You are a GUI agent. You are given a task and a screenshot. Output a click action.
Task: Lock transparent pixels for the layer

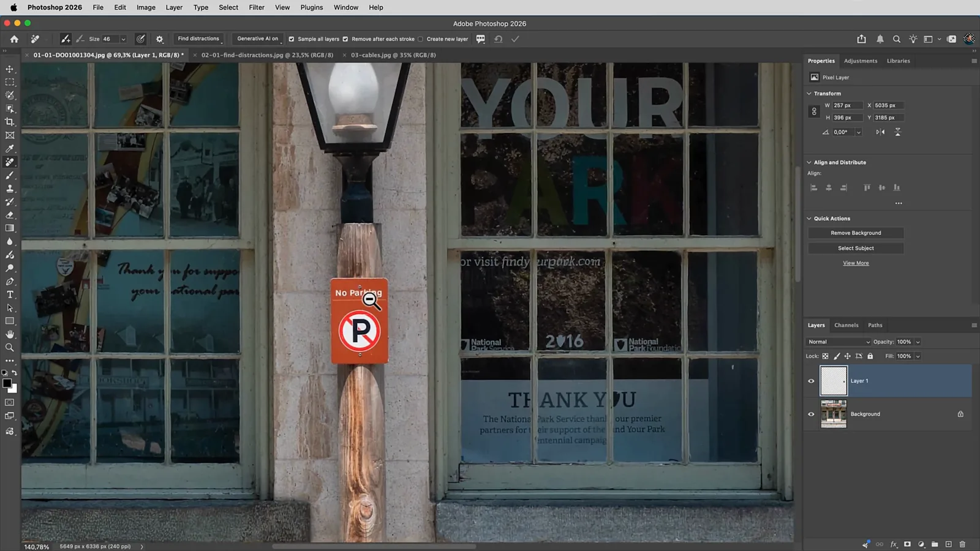click(825, 356)
